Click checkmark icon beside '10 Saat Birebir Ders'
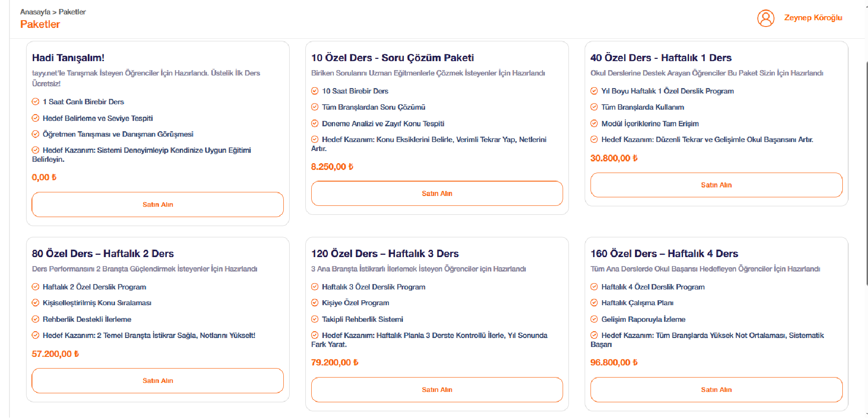Screen dimensions: 868x418 pyautogui.click(x=315, y=91)
